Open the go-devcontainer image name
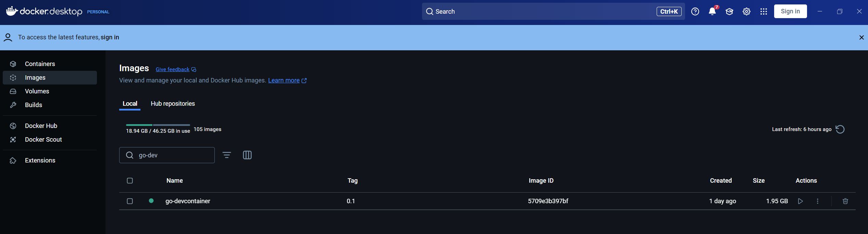The height and width of the screenshot is (234, 868). point(188,201)
